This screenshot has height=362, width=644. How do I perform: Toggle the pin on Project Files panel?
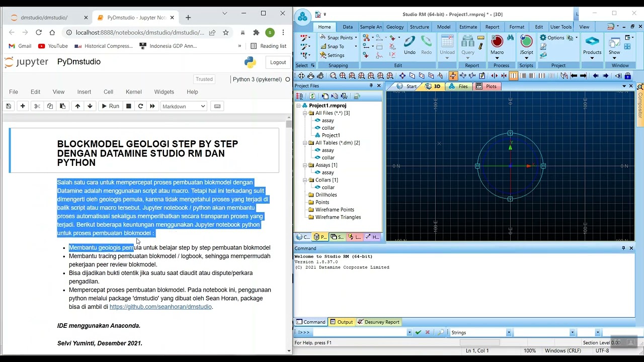coord(371,86)
